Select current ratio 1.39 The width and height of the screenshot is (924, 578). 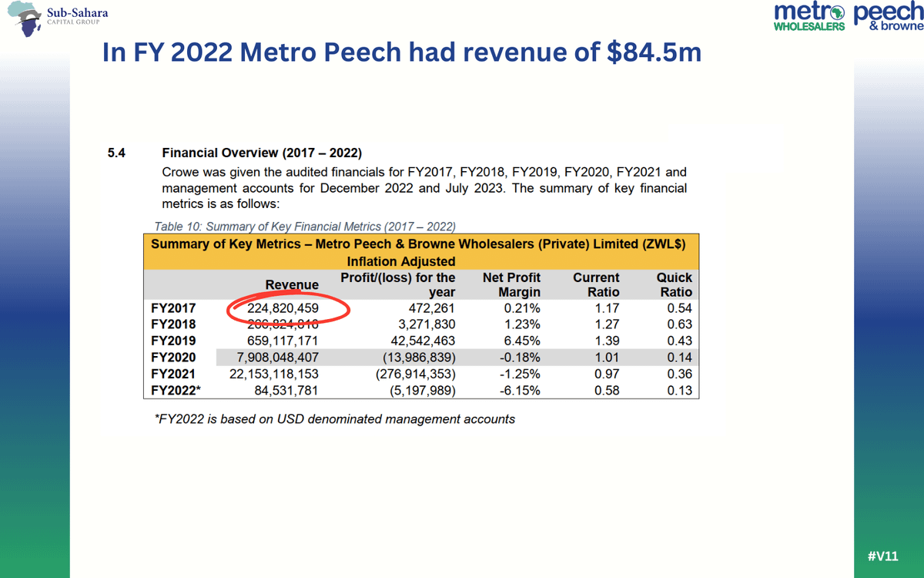pos(607,341)
